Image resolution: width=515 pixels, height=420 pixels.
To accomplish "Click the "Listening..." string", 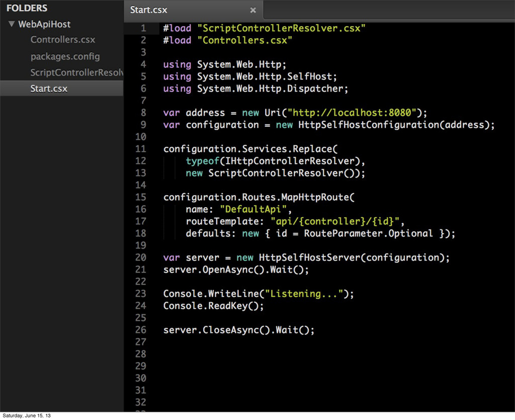I will 304,294.
